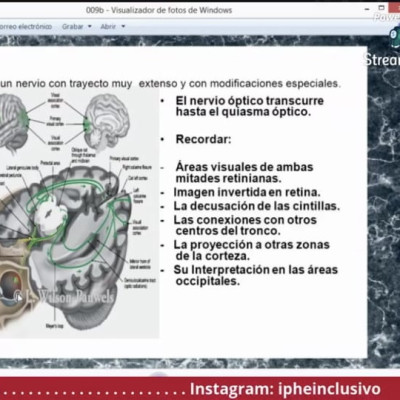The height and width of the screenshot is (400, 400).
Task: Click the right-side brain view with green area
Action: 106,122
